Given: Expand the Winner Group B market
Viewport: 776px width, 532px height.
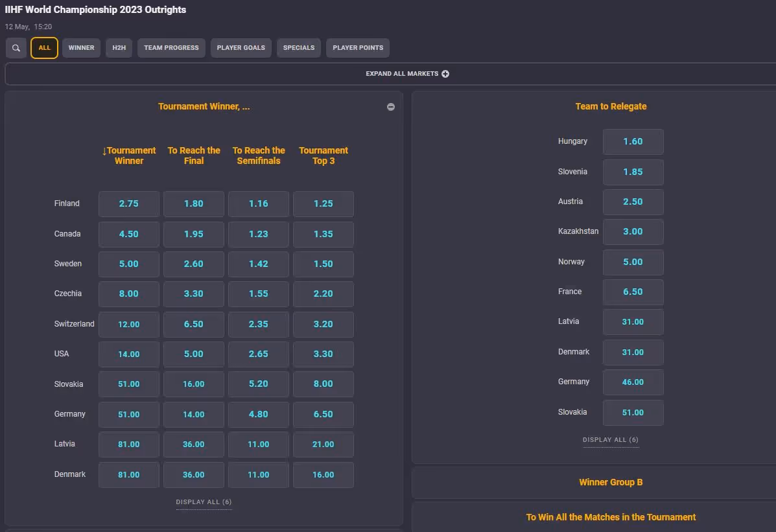Looking at the screenshot, I should 611,483.
